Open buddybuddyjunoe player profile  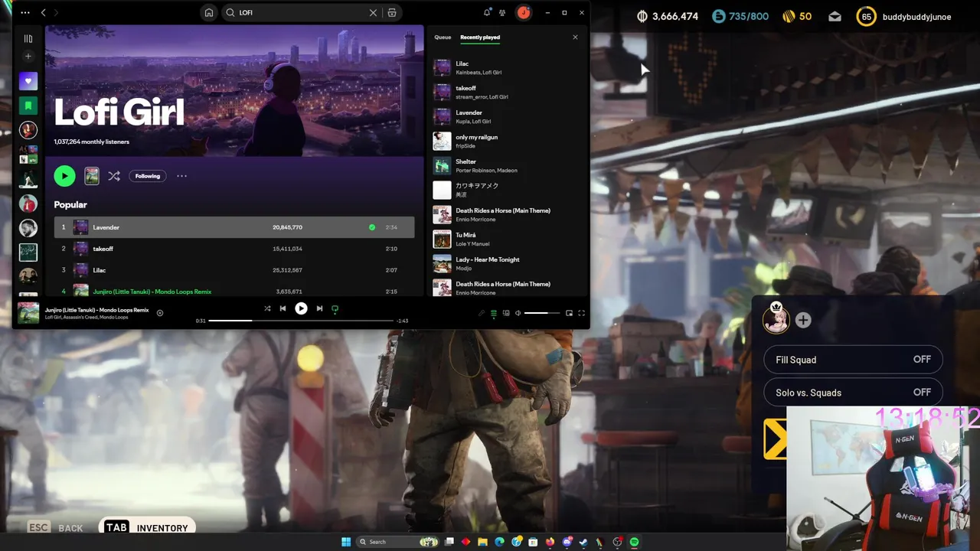903,17
